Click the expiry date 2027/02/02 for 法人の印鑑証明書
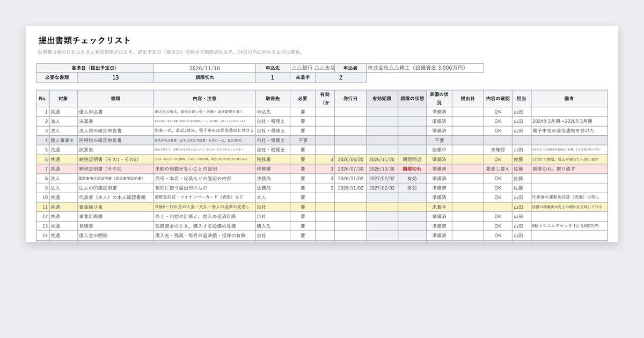644x338 pixels. click(382, 188)
